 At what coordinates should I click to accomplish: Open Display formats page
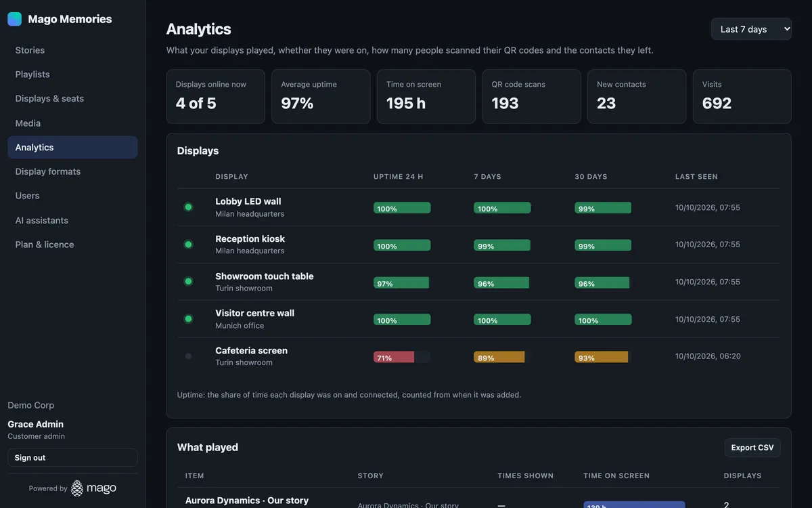tap(72, 171)
